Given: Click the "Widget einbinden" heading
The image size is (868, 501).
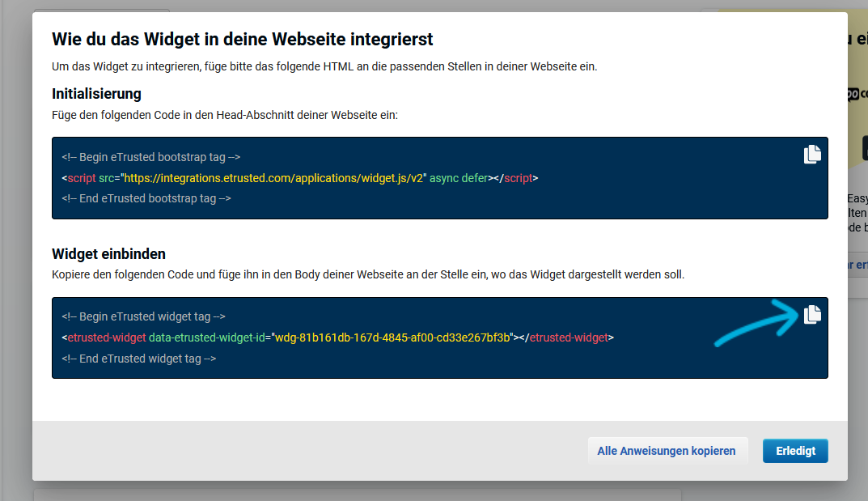Looking at the screenshot, I should pyautogui.click(x=108, y=253).
